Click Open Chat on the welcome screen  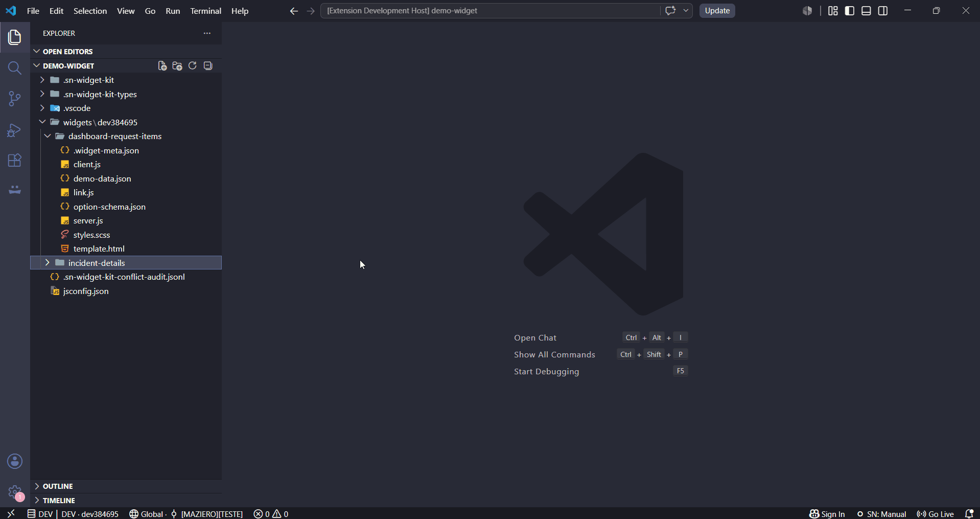tap(535, 338)
